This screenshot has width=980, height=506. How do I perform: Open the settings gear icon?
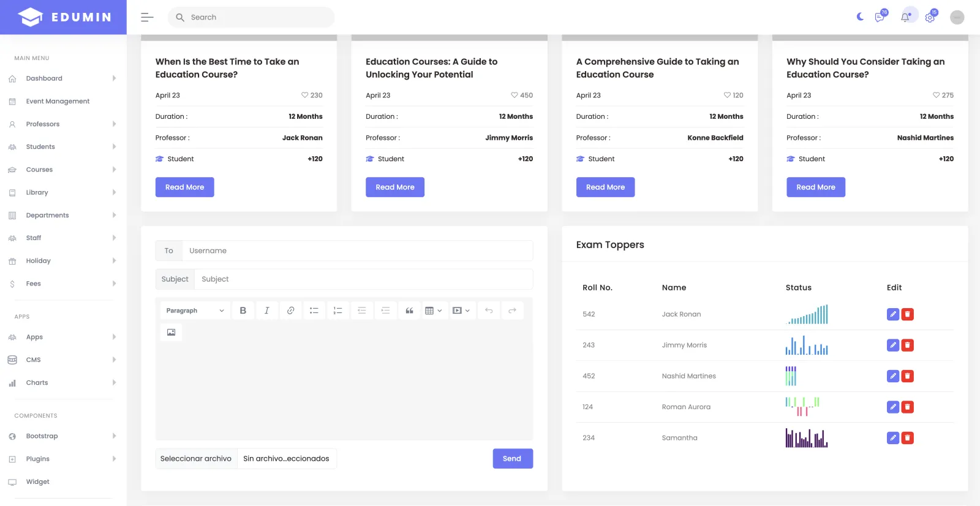[930, 17]
